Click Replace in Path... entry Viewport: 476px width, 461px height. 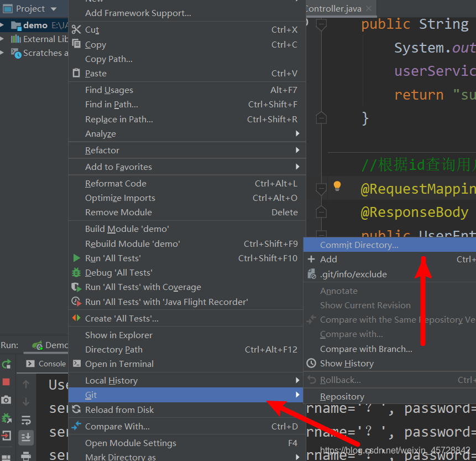point(187,119)
